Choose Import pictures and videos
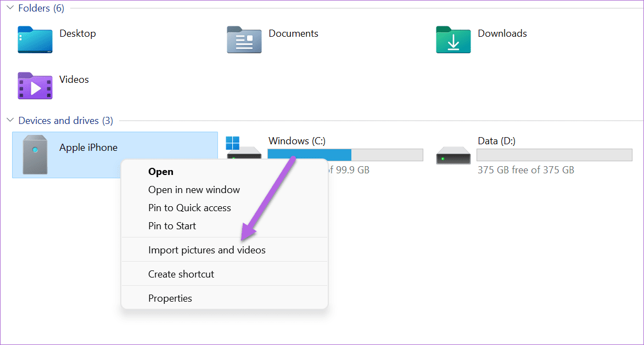The width and height of the screenshot is (644, 345). [224, 250]
